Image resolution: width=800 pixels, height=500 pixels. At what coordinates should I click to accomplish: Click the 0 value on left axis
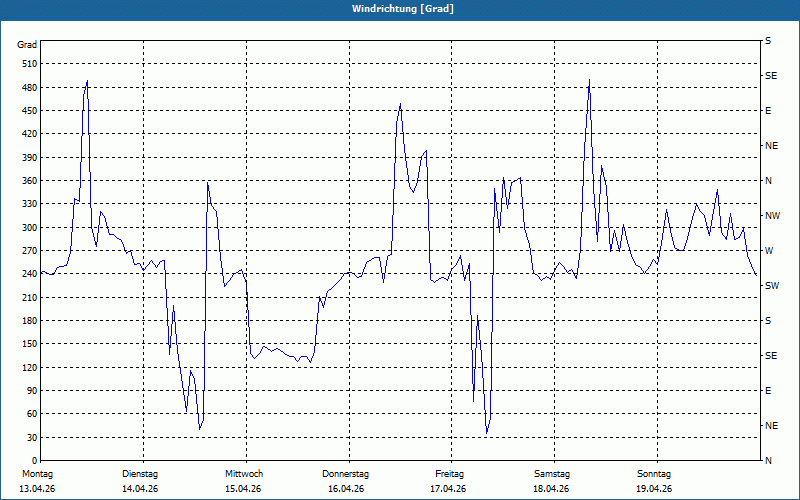click(34, 461)
